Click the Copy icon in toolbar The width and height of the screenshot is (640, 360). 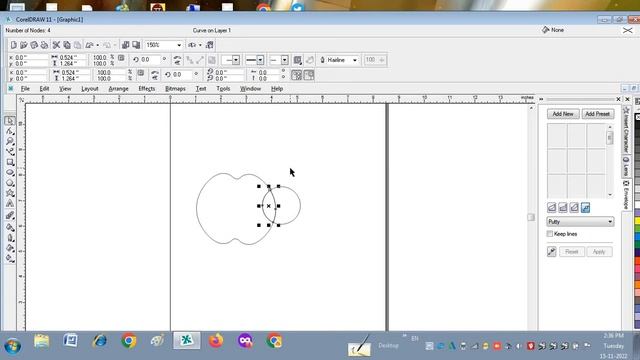67,45
